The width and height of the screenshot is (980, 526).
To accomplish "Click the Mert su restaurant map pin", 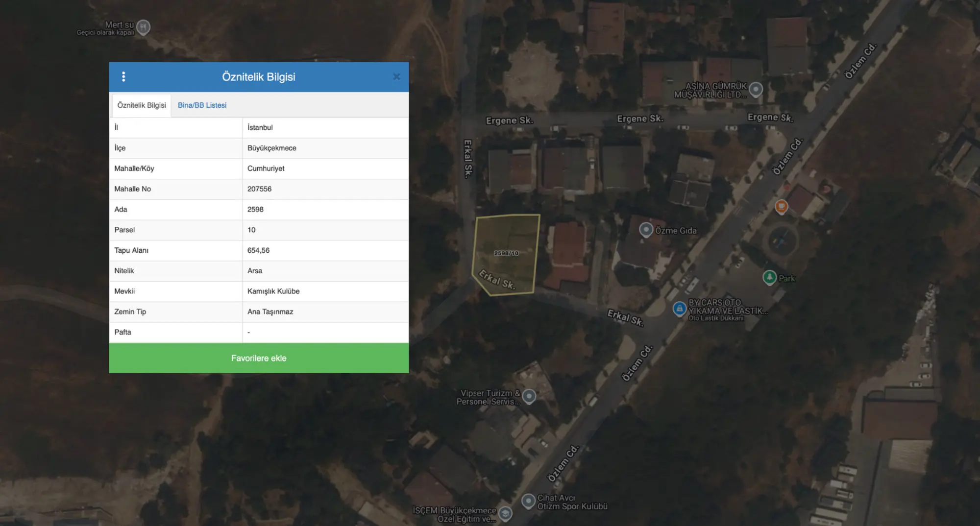I will click(x=143, y=27).
